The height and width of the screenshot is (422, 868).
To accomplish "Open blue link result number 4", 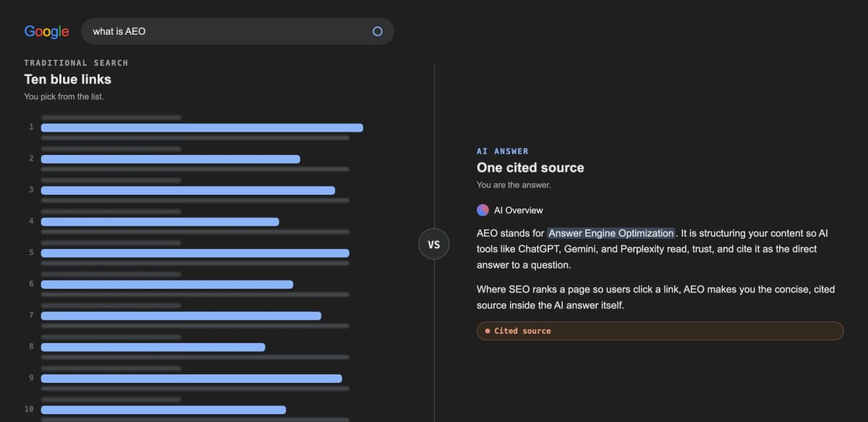I will click(160, 221).
